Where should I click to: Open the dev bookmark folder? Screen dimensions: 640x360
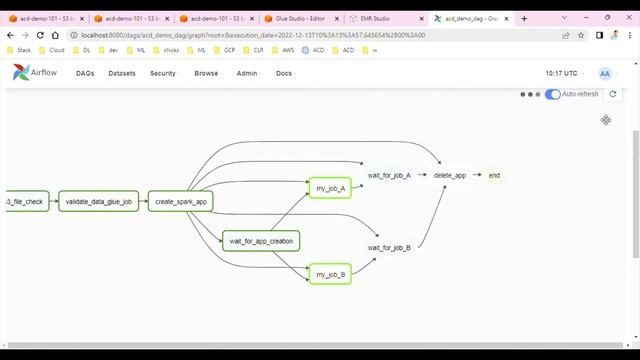(x=109, y=50)
